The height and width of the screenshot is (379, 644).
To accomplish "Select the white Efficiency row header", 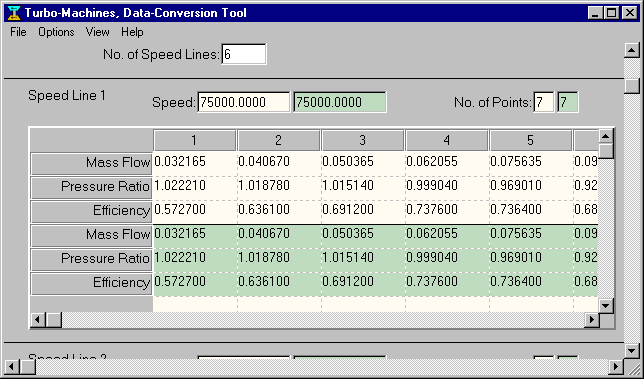I will (91, 211).
